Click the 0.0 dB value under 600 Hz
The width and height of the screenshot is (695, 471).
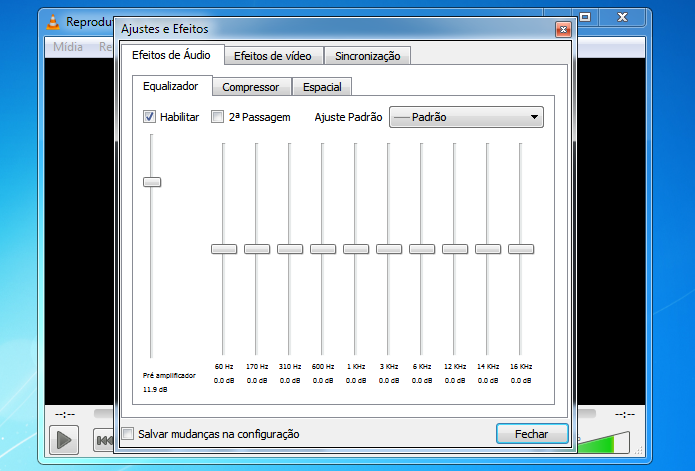click(323, 381)
